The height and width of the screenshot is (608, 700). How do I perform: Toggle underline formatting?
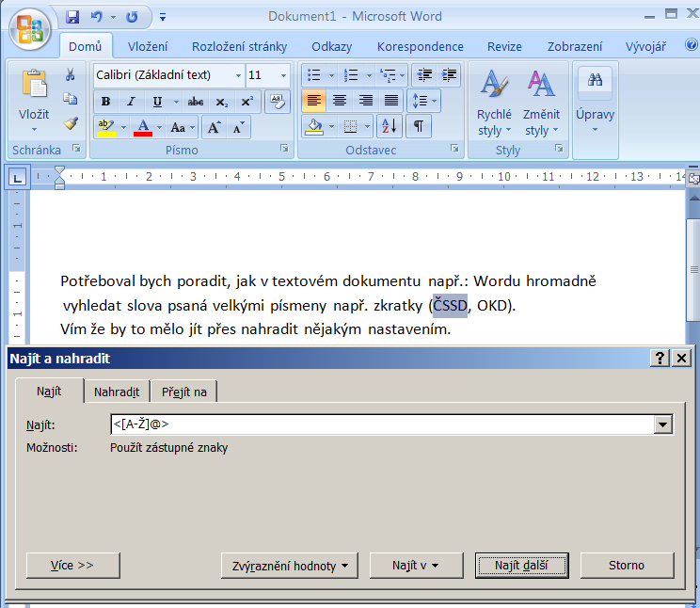pyautogui.click(x=157, y=102)
